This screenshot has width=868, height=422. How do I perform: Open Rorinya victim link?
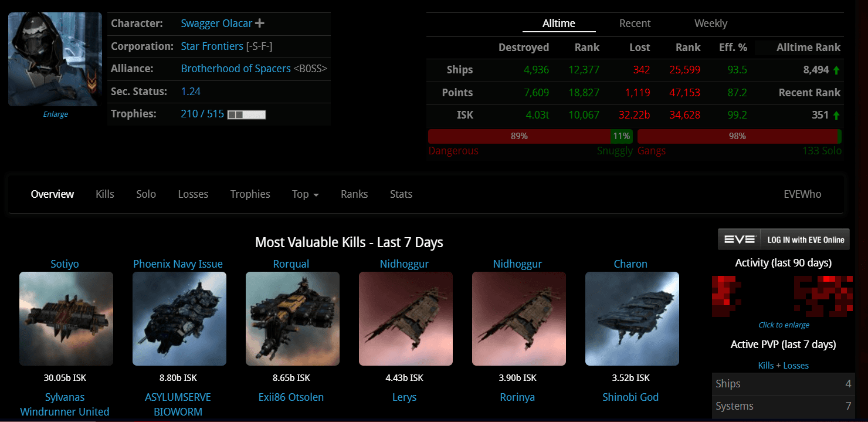coord(517,397)
